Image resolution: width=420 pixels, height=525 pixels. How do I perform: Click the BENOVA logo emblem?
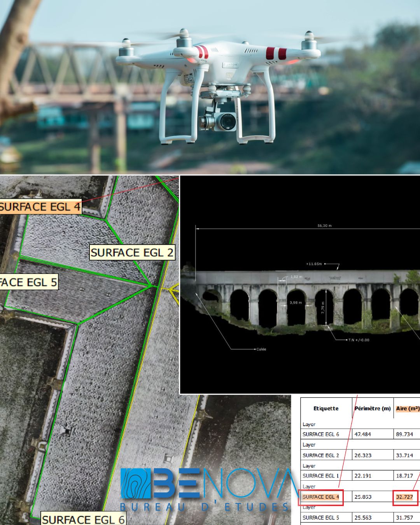point(136,483)
